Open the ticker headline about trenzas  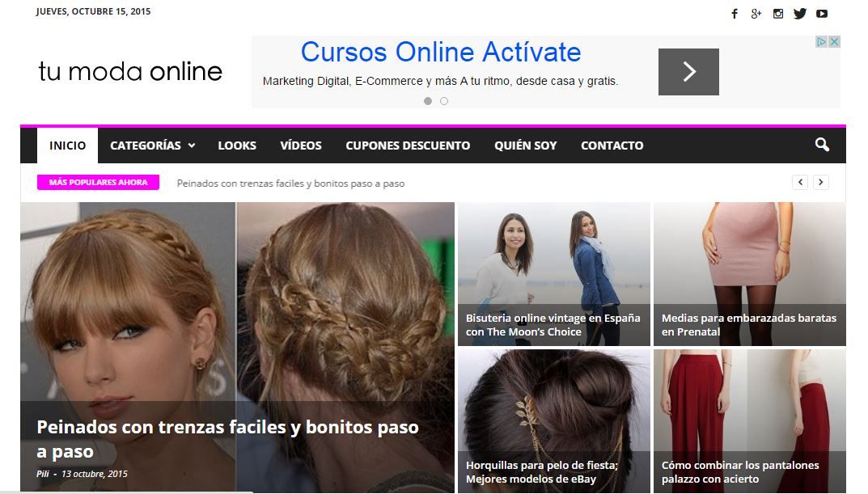pos(290,184)
